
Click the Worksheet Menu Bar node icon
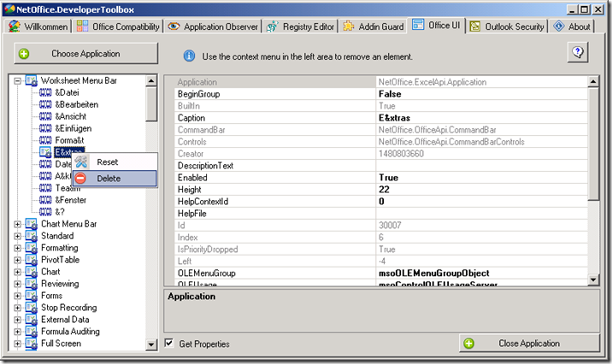coord(32,80)
